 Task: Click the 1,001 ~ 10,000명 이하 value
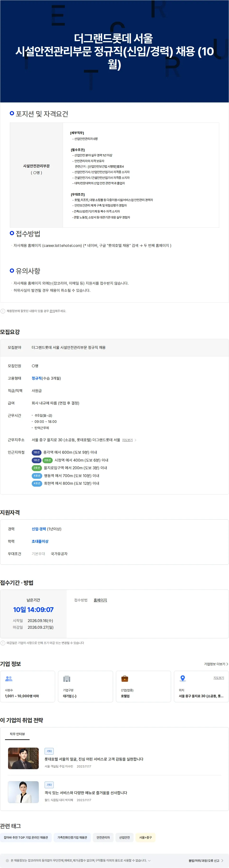[22, 696]
